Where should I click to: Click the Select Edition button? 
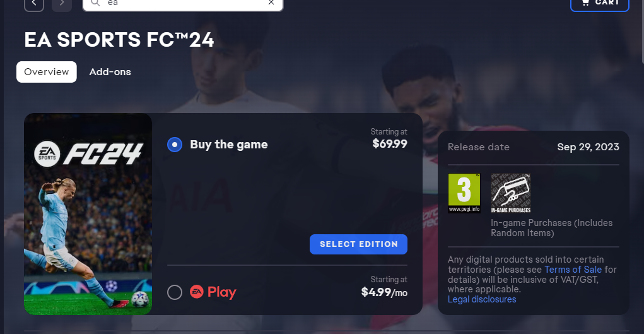tap(358, 244)
